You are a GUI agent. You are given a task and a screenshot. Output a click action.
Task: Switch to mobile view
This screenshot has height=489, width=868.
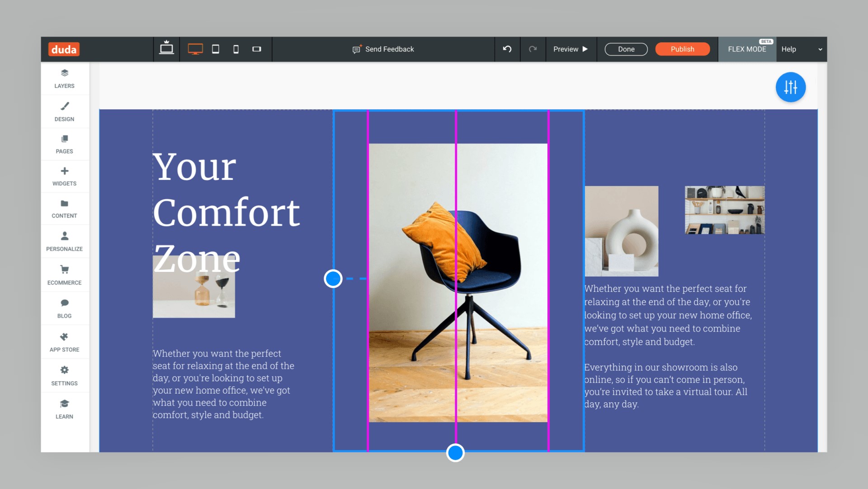click(235, 49)
